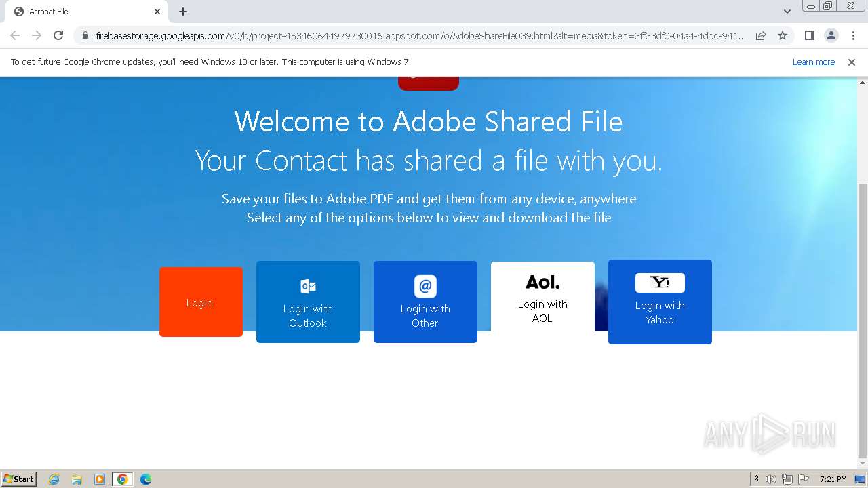Open the Chrome profile icon
Screen dimensions: 868x488
pyautogui.click(x=831, y=35)
